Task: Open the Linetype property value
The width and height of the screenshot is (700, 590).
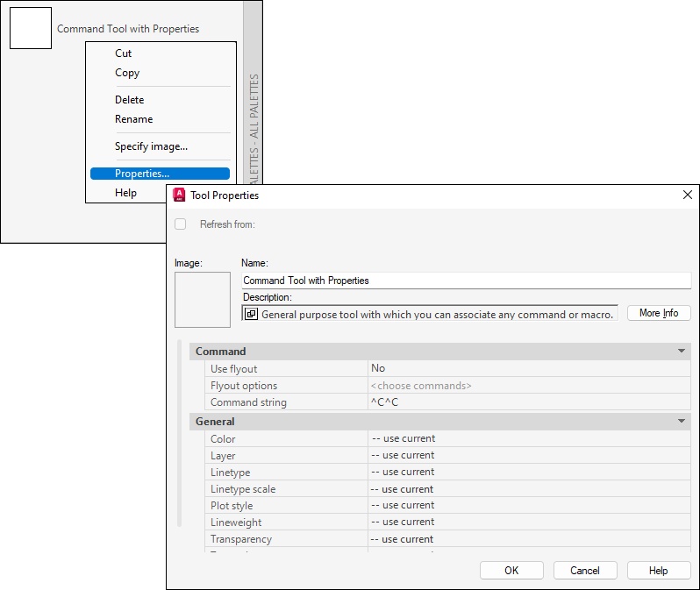Action: (x=529, y=472)
